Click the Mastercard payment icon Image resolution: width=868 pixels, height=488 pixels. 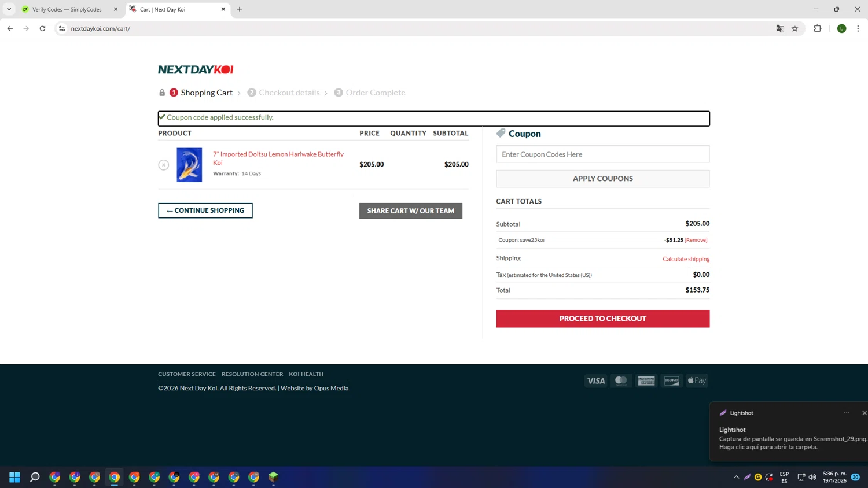pyautogui.click(x=621, y=380)
